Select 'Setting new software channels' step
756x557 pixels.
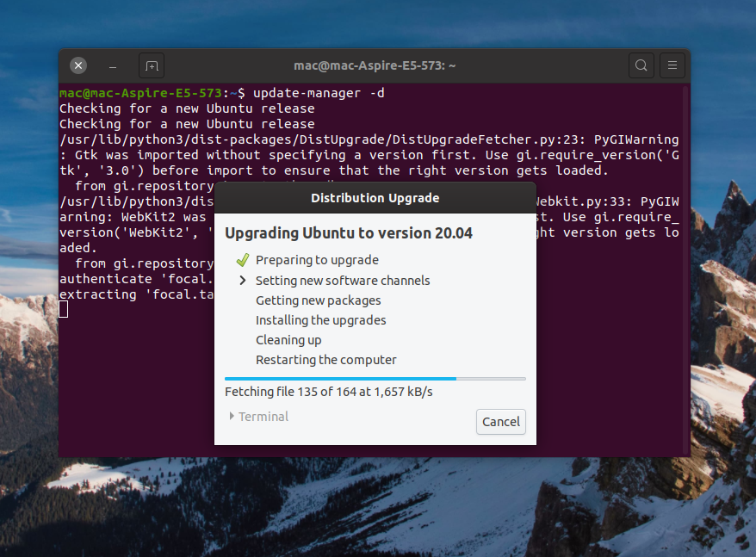343,281
